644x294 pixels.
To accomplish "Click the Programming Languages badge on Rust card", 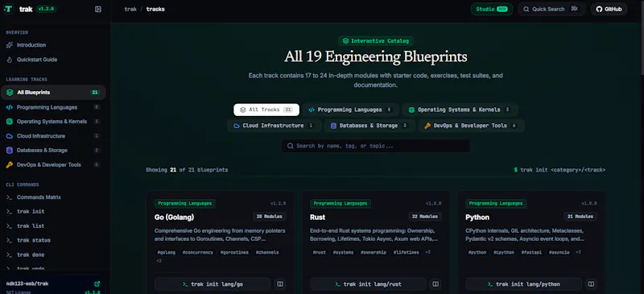I will point(341,204).
